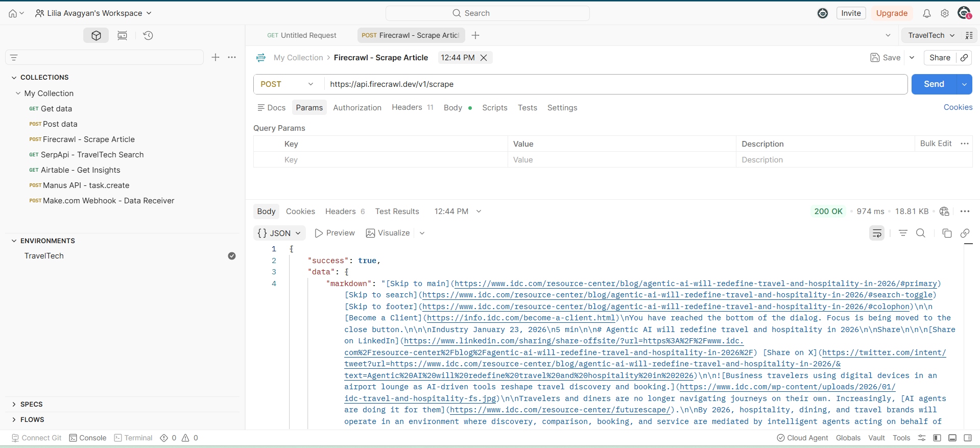
Task: Open a new request tab with plus
Action: point(475,35)
